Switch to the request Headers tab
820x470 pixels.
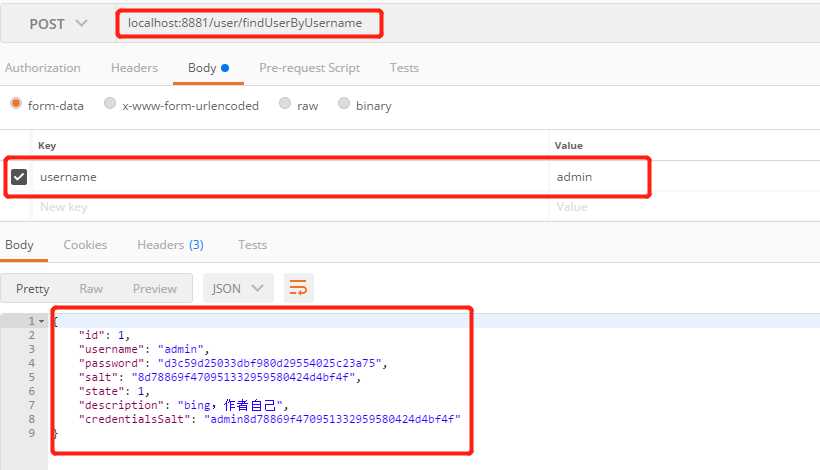(134, 68)
